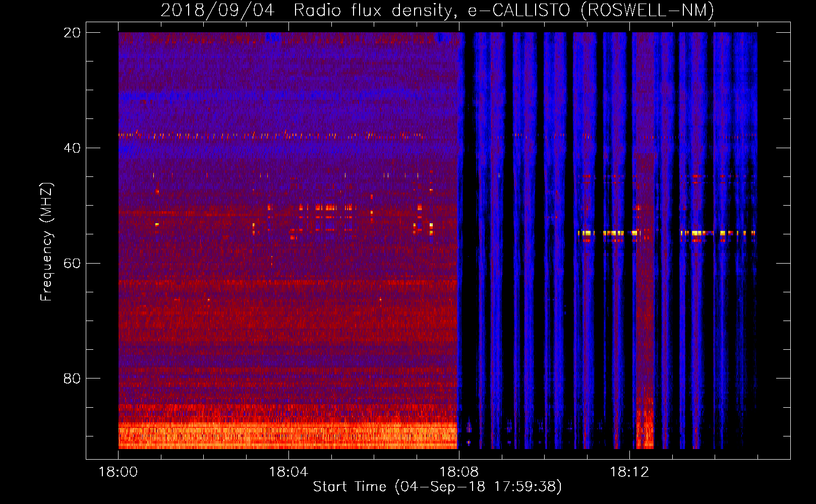
Task: Click the '60' frequency tick label
Action: pyautogui.click(x=72, y=264)
